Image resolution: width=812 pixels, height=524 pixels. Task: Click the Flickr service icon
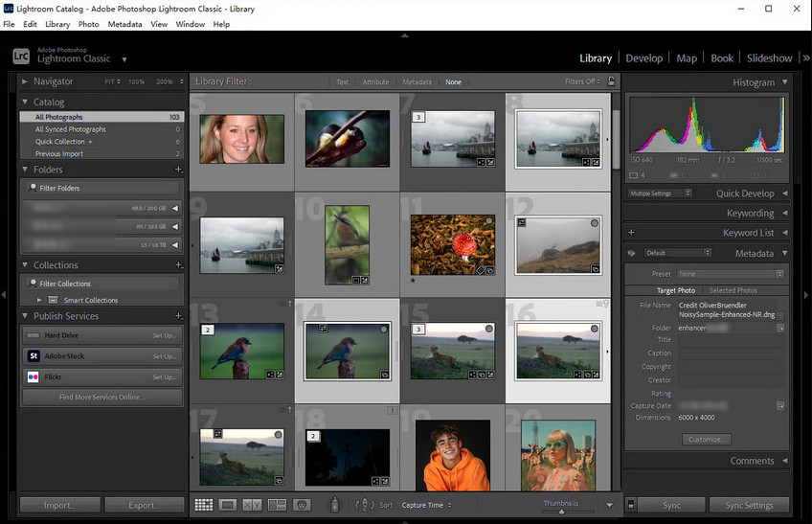pos(34,376)
